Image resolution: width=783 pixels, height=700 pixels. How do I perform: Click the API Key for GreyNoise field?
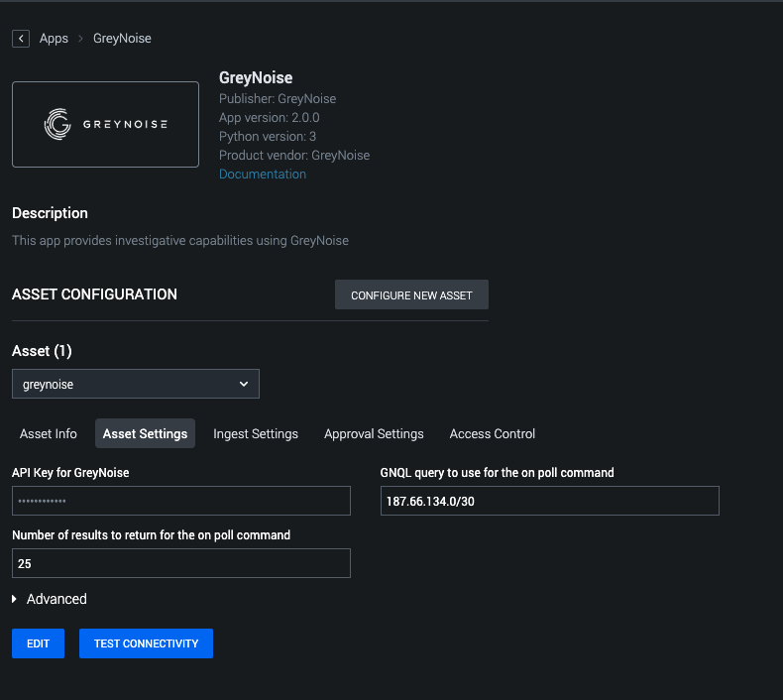pos(181,501)
